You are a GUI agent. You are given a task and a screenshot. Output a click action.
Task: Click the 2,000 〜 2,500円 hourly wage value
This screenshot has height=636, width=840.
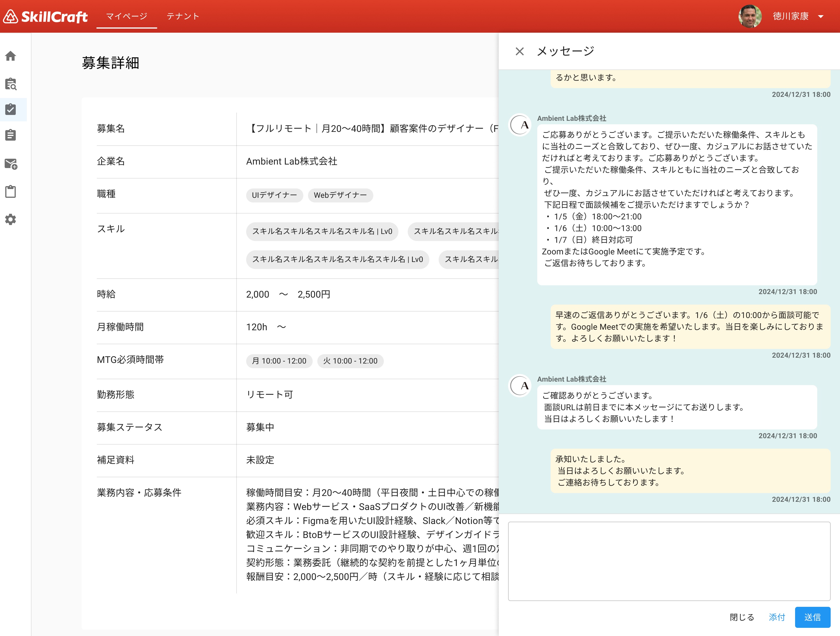tap(288, 294)
